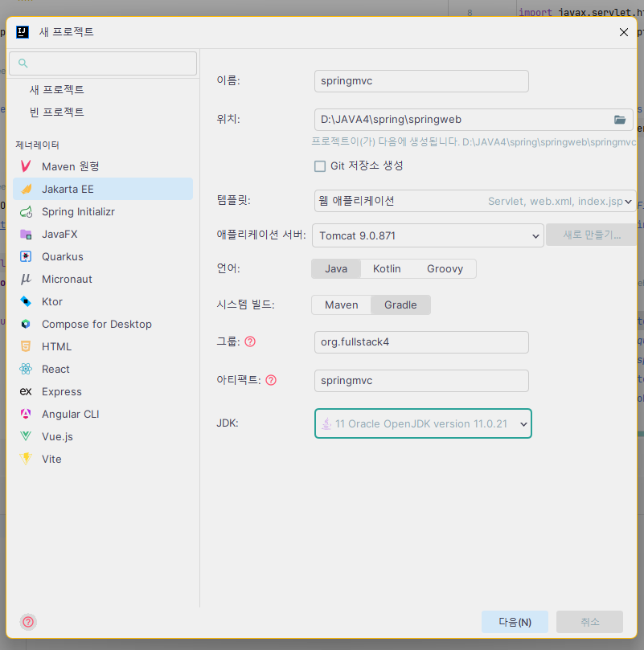Image resolution: width=644 pixels, height=650 pixels.
Task: Open the Tomcat 9.0.871 server dropdown
Action: (x=428, y=235)
